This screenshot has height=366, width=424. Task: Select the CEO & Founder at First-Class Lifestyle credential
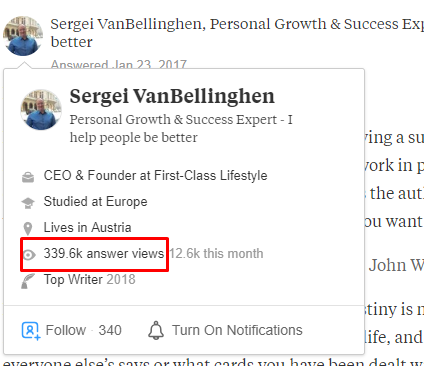pos(155,176)
